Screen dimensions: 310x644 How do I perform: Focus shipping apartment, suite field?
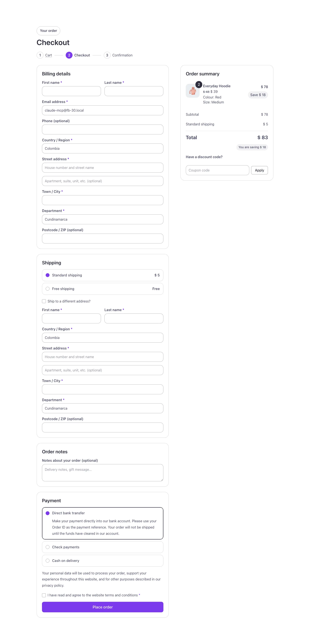(103, 370)
